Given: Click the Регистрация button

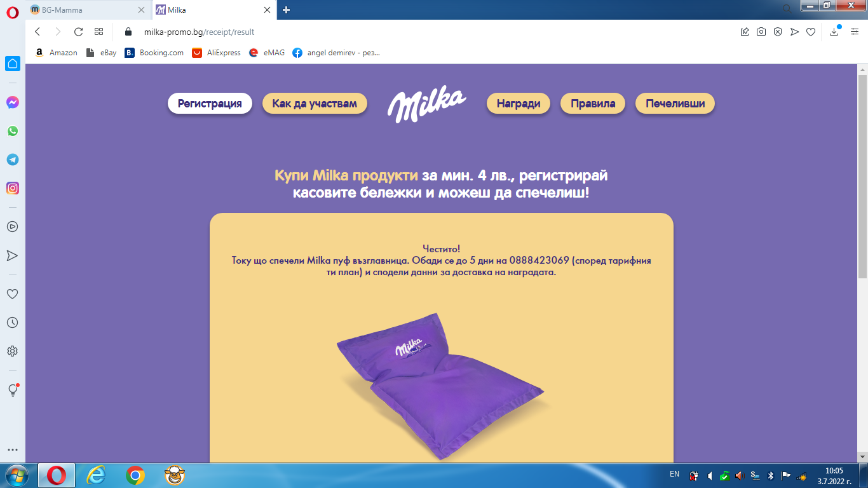Looking at the screenshot, I should click(x=210, y=104).
